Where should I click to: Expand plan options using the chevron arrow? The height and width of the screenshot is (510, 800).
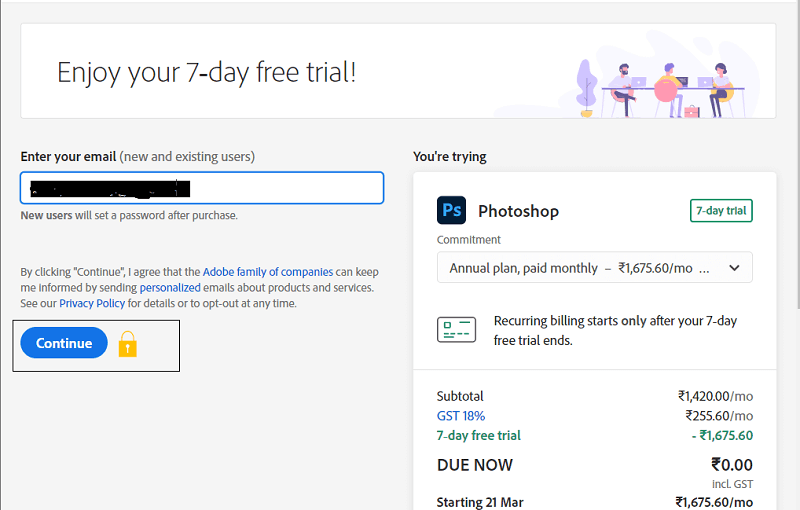(x=734, y=268)
